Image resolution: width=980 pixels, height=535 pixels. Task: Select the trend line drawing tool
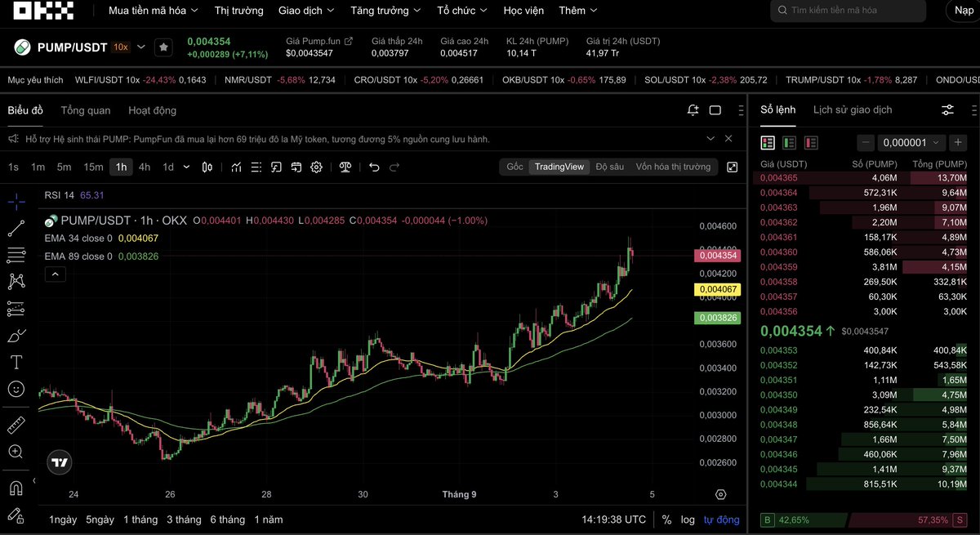[16, 230]
